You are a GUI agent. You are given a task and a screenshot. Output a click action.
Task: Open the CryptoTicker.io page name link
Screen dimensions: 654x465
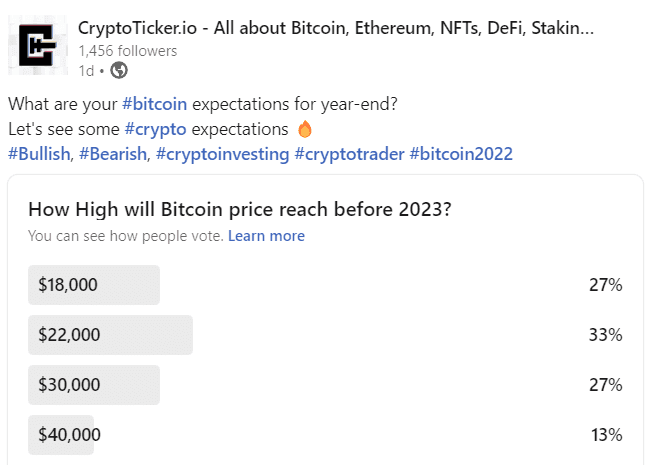pyautogui.click(x=335, y=28)
